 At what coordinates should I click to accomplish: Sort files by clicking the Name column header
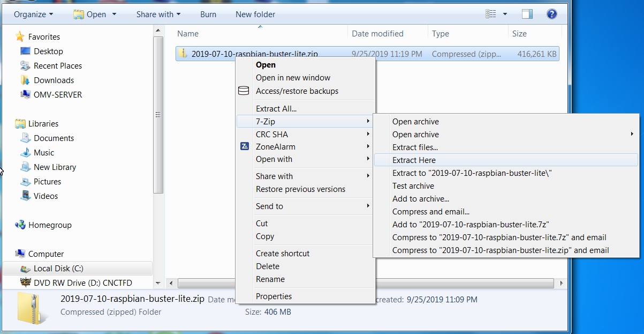click(187, 33)
